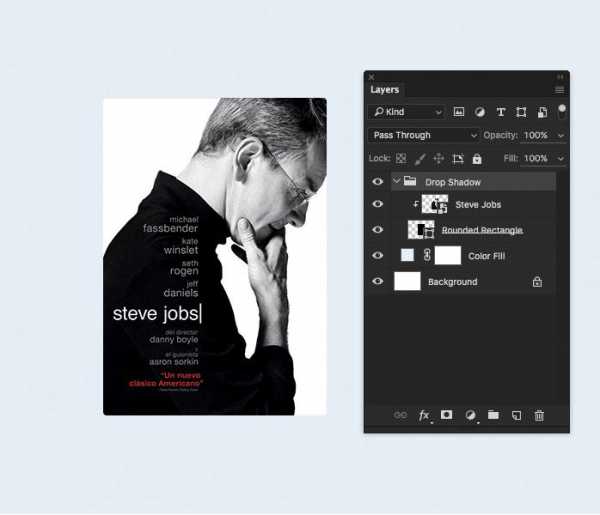Turn layer filtering on or off switch
This screenshot has width=600, height=515.
tap(562, 111)
